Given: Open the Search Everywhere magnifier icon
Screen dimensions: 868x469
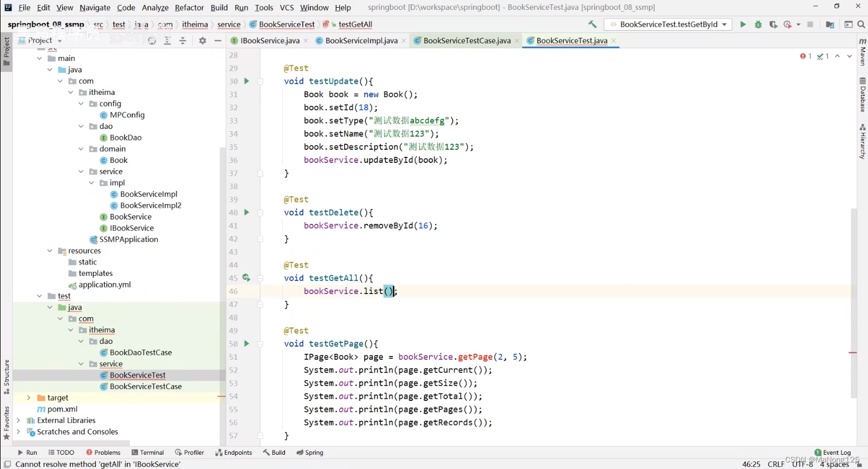Looking at the screenshot, I should click(x=861, y=24).
